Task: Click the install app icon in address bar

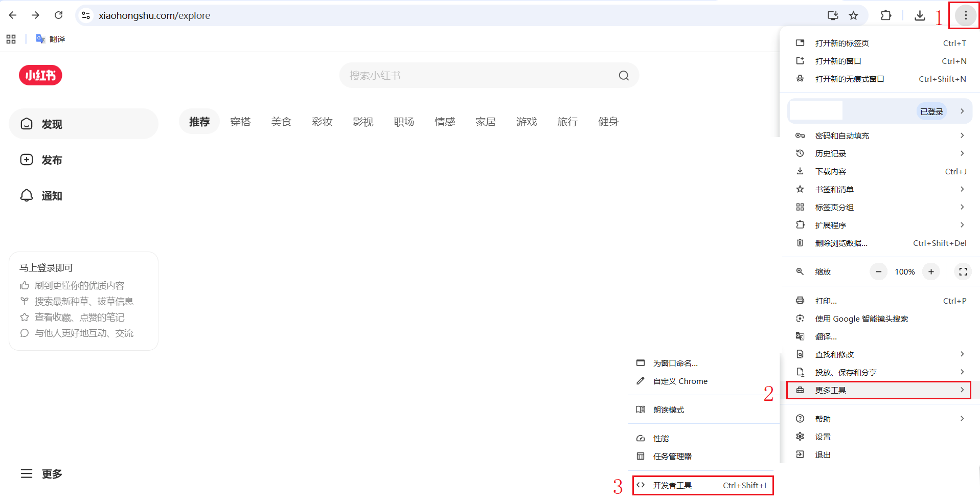Action: pyautogui.click(x=833, y=15)
